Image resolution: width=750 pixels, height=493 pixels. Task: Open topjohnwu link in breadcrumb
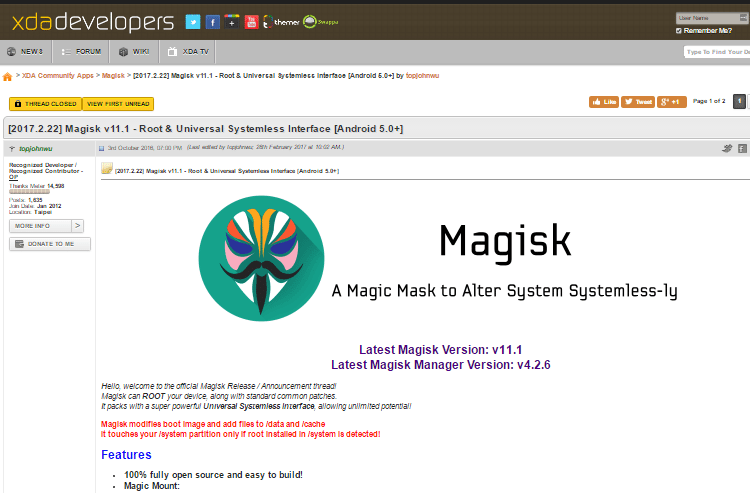point(422,76)
